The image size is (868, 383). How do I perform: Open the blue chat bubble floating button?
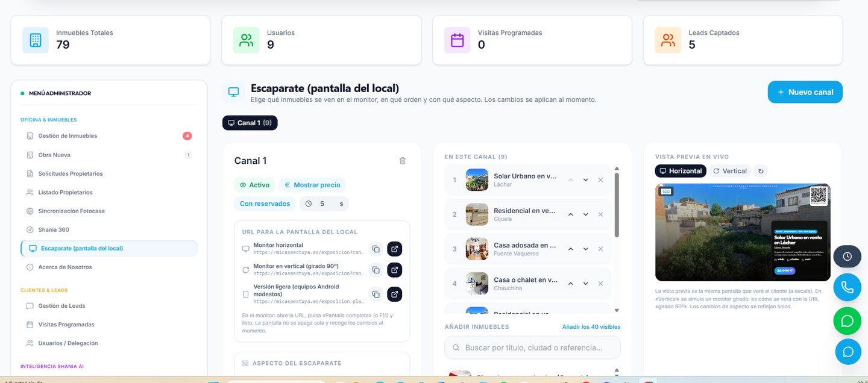[847, 352]
